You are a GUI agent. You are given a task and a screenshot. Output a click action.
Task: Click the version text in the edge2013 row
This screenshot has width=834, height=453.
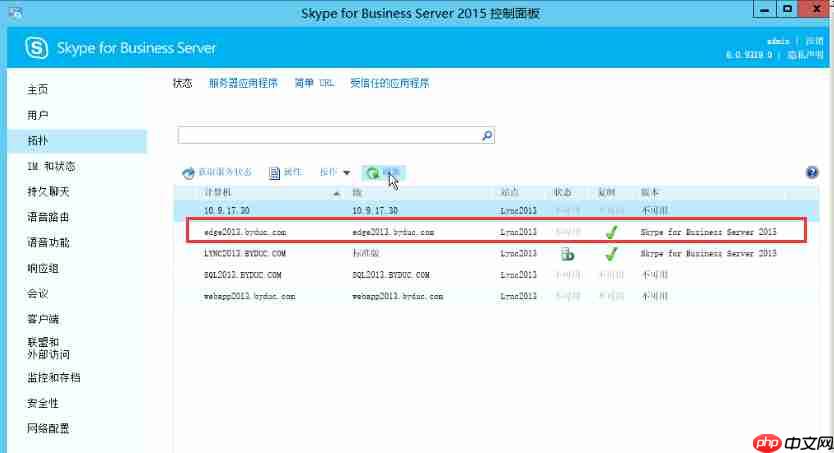click(708, 232)
